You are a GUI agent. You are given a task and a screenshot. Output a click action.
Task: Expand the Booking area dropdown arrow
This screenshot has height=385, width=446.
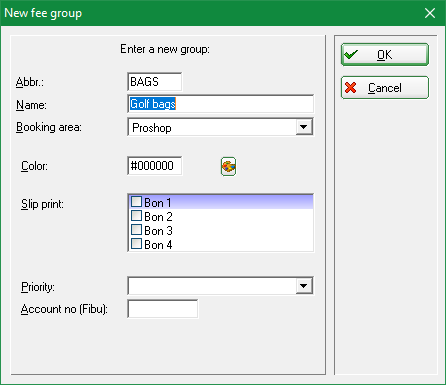click(304, 127)
